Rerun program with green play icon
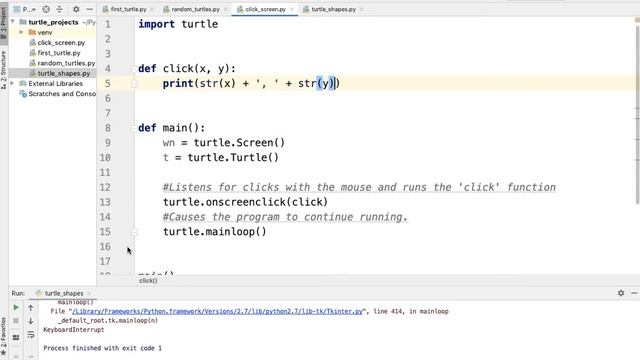 point(16,307)
